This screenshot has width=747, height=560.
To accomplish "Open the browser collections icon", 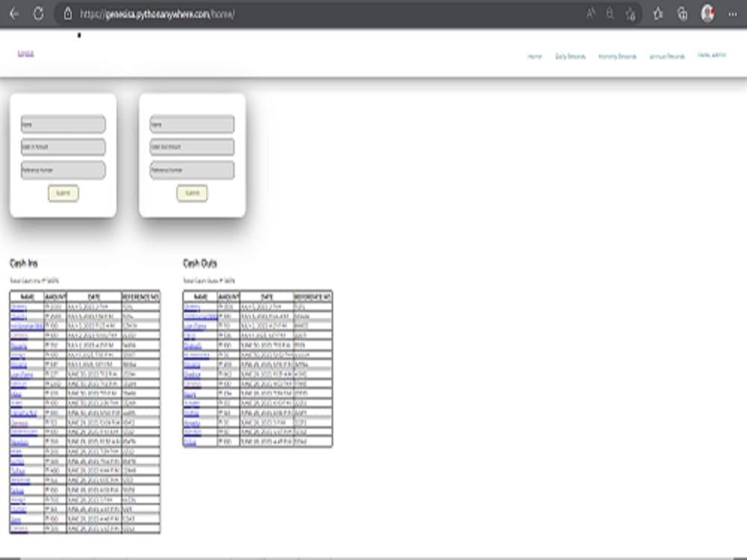I will click(x=682, y=13).
